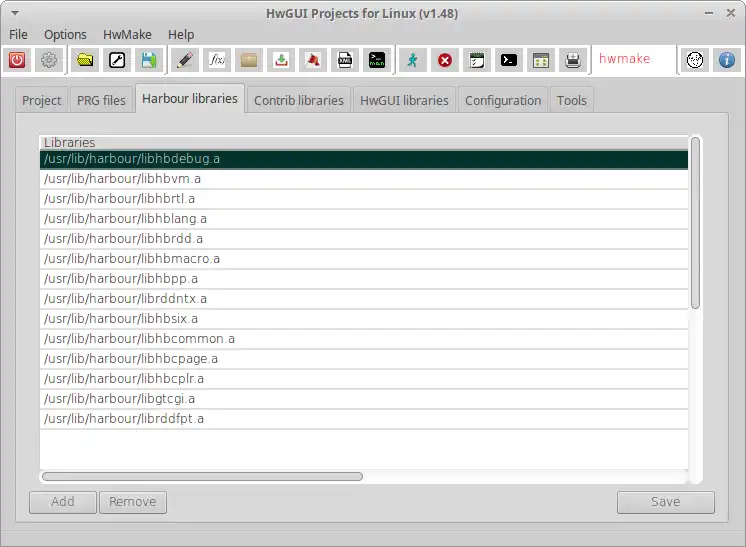The image size is (746, 547).
Task: Open the File menu
Action: [x=19, y=35]
